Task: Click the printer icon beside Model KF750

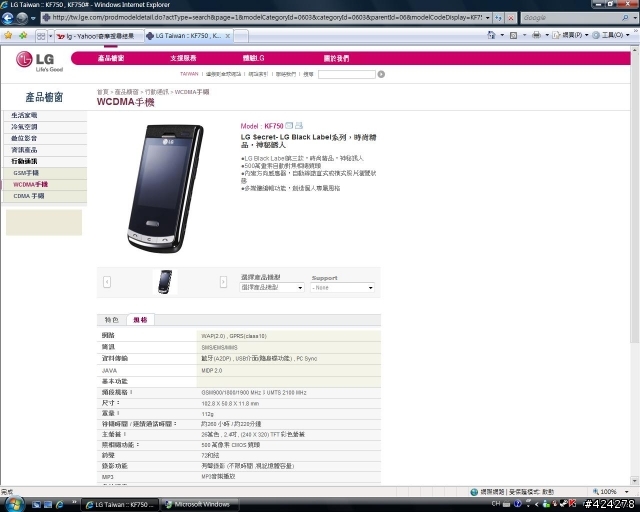Action: click(x=299, y=125)
